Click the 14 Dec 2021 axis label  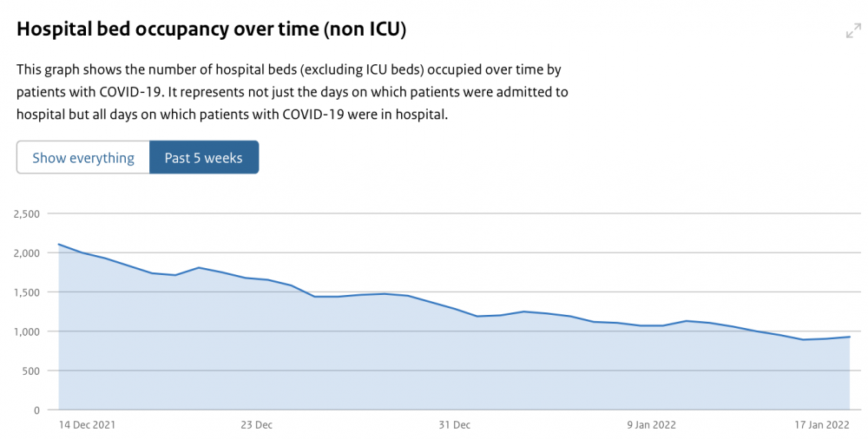click(87, 424)
